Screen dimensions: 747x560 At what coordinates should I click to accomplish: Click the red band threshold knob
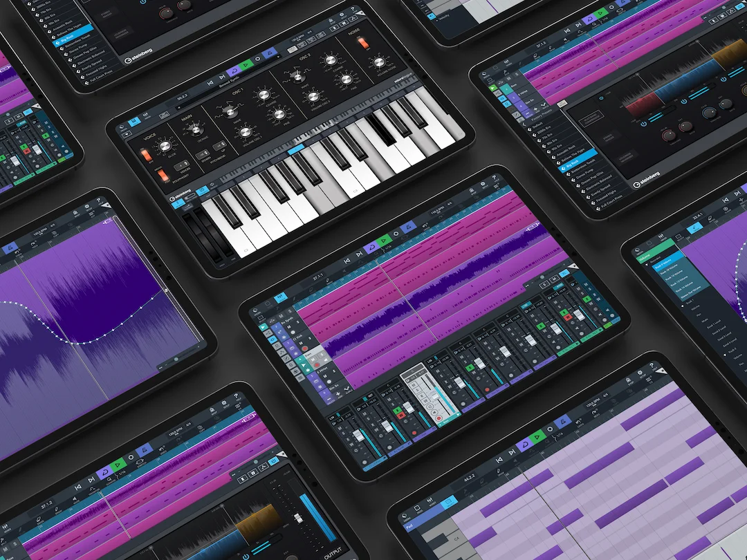click(670, 136)
